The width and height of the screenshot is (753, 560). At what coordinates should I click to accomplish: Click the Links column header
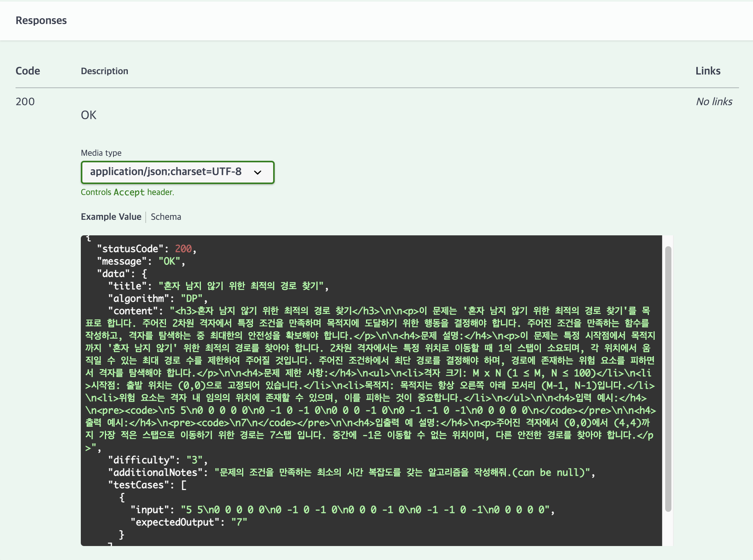[708, 71]
